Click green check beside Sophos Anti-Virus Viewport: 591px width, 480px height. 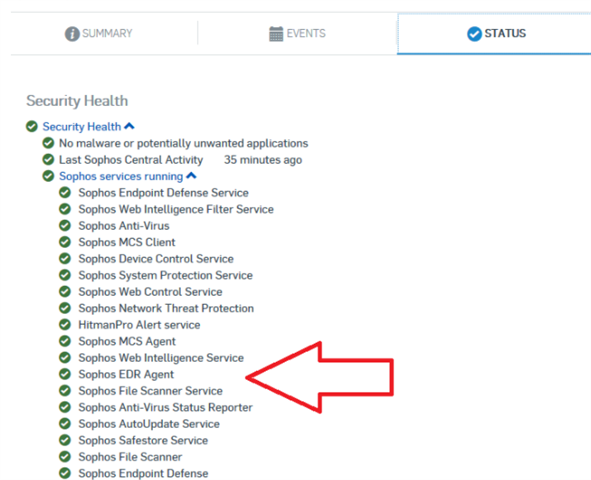[65, 225]
